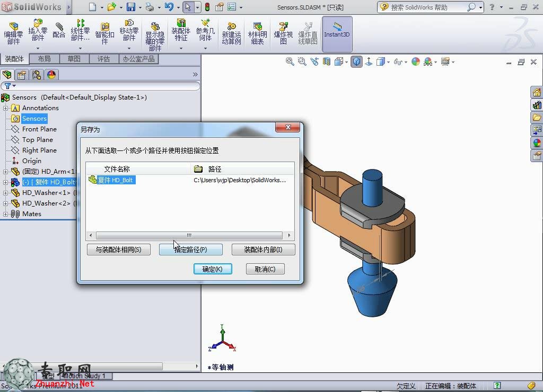Open the tree filter funnel dropdown
Screen dimensions: 543x392
(10, 86)
